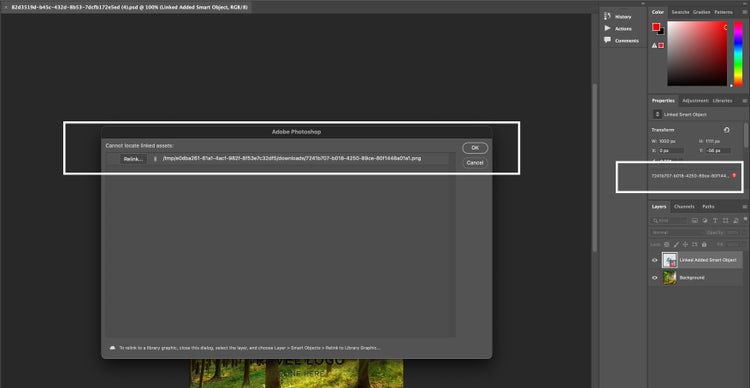The width and height of the screenshot is (750, 388).
Task: Open the Actions panel icon
Action: tap(607, 28)
